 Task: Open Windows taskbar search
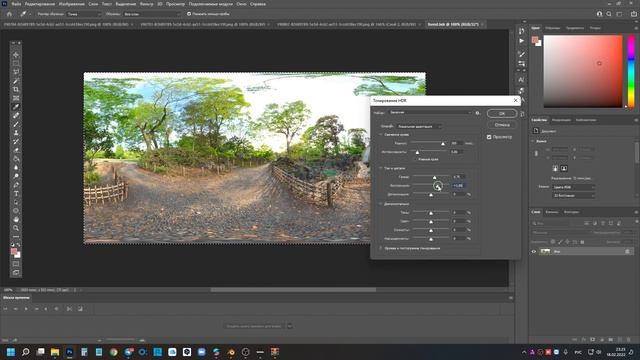point(25,352)
